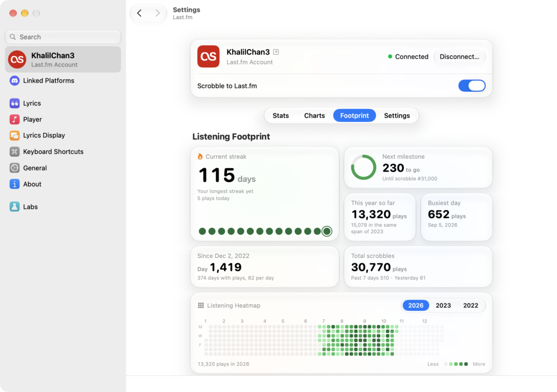Select the General gear icon

14,168
